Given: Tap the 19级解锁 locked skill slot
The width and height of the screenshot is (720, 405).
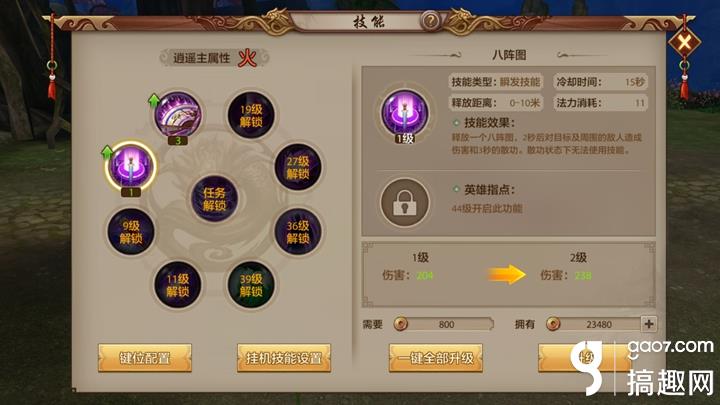Looking at the screenshot, I should (251, 115).
